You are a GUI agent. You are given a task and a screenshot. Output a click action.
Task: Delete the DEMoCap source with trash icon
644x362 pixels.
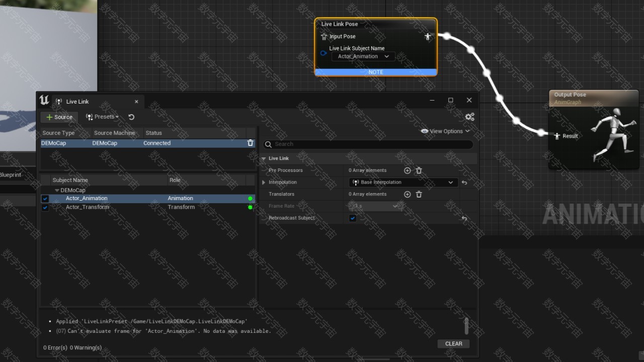click(x=250, y=143)
